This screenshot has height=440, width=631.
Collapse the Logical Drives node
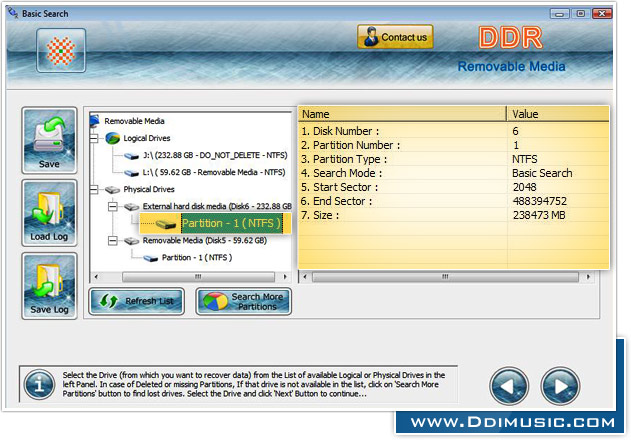click(94, 138)
